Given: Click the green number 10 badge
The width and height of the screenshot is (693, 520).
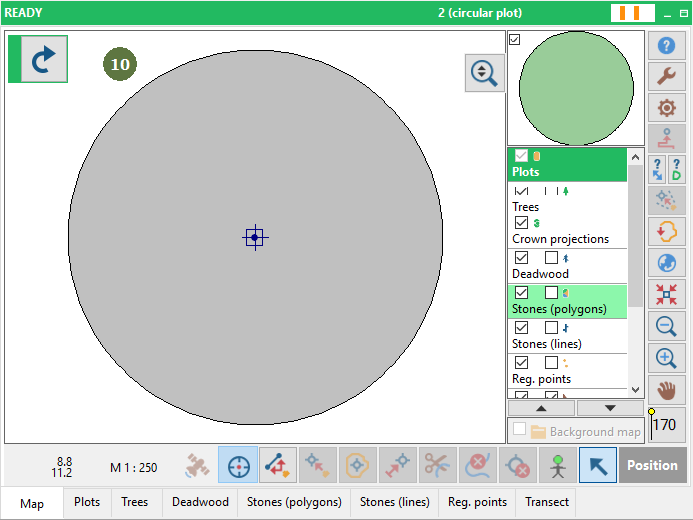Looking at the screenshot, I should click(120, 64).
